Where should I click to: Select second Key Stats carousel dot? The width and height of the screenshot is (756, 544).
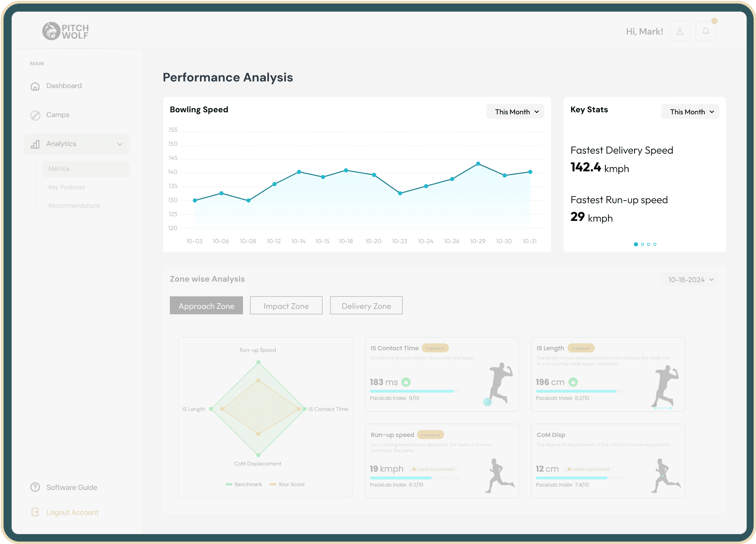pos(642,244)
